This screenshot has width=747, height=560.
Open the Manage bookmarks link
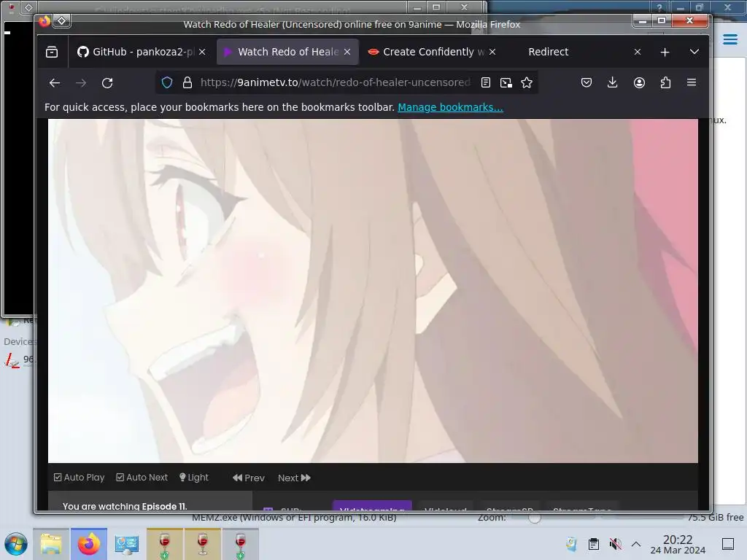(450, 107)
